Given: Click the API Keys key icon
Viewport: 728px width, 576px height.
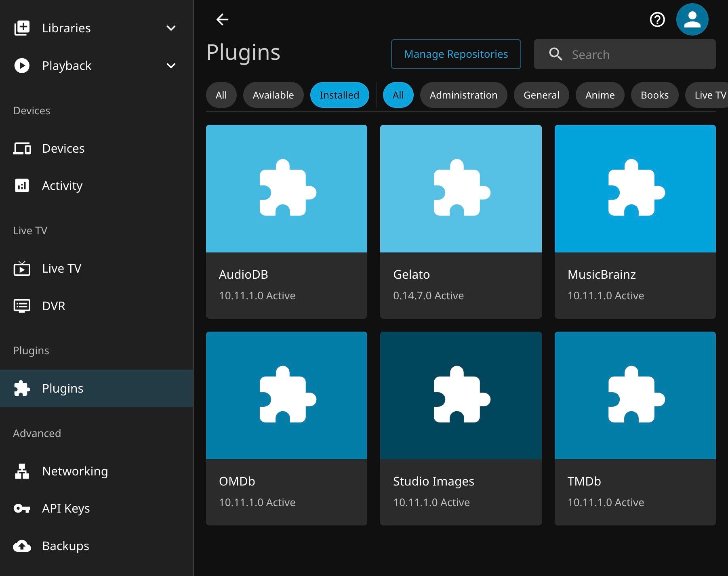Looking at the screenshot, I should pos(22,508).
